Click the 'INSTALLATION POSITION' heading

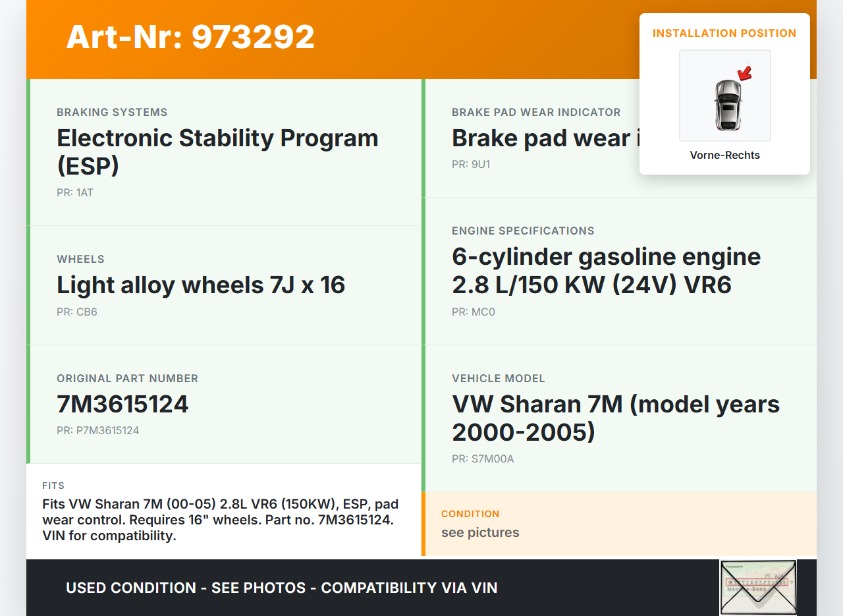[x=724, y=33]
